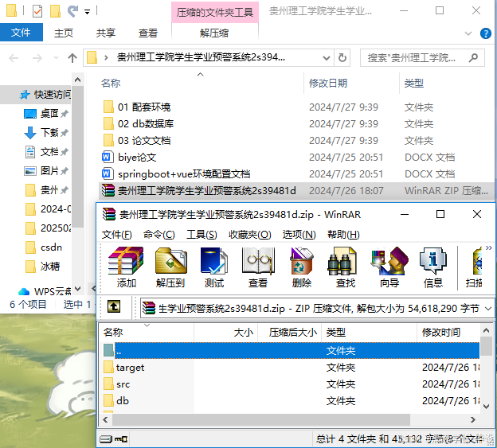Click the key icon in WinRAR status bar
Viewport: 497px width, 448px height.
point(121,438)
